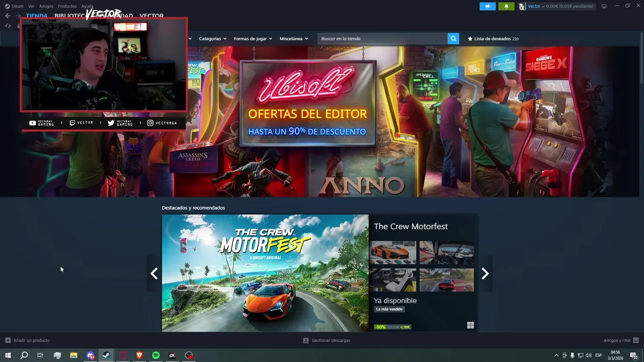This screenshot has width=644, height=362.
Task: Click the -90% discount price label
Action: pos(380,327)
